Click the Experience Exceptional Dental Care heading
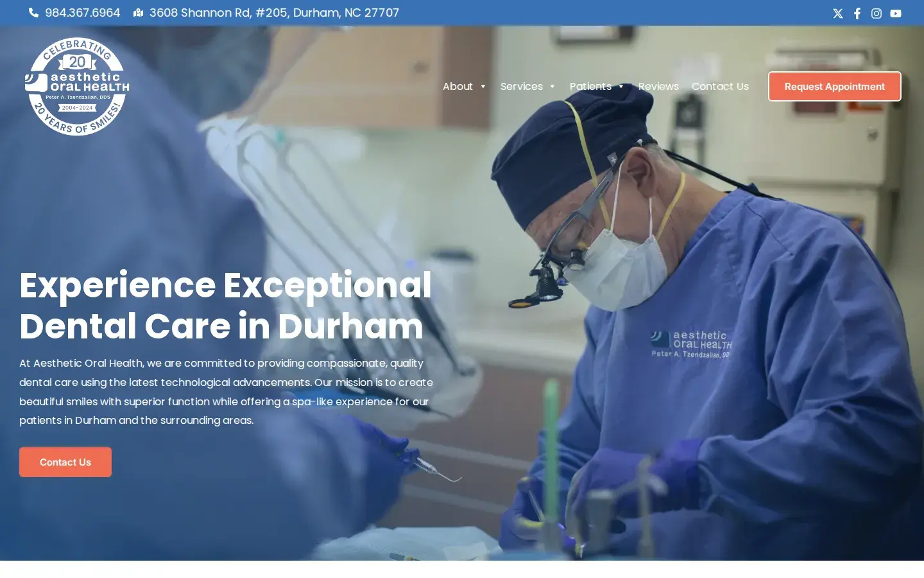 point(226,306)
